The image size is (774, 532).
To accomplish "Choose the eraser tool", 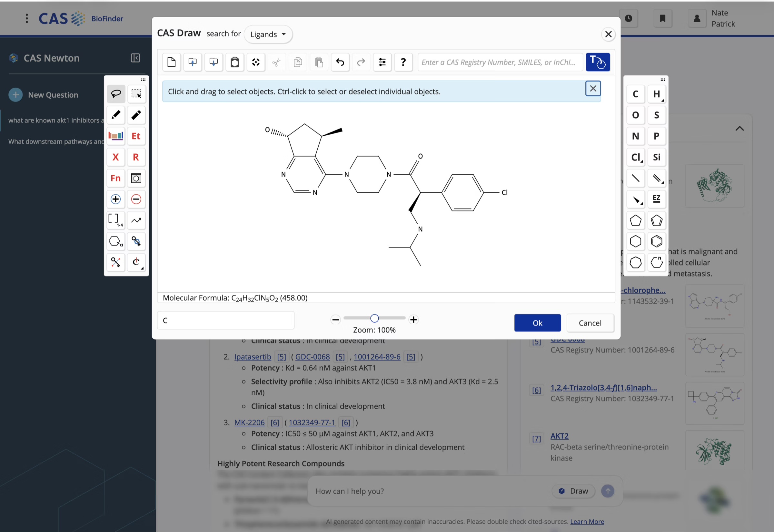I will [136, 115].
